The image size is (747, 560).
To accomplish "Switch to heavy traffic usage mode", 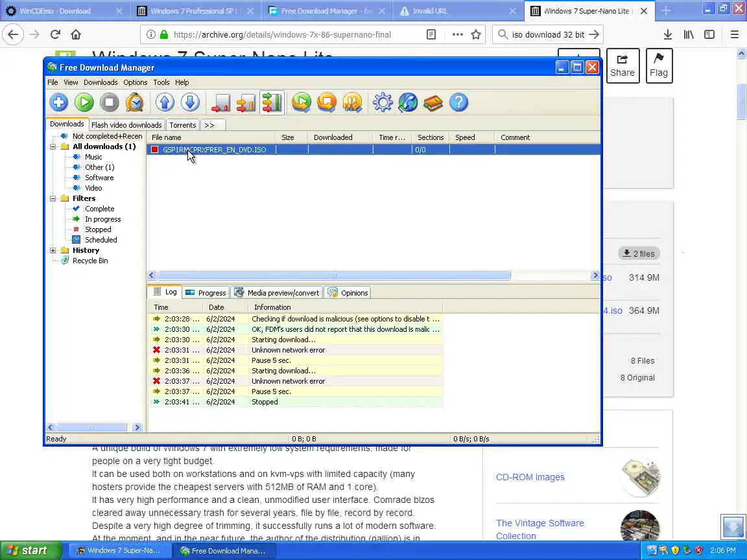I will (272, 102).
